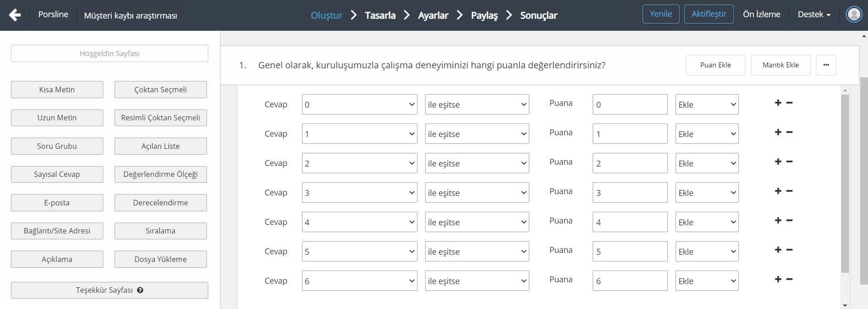Remove the Cevap 6 scoring row
The height and width of the screenshot is (309, 868).
[789, 279]
